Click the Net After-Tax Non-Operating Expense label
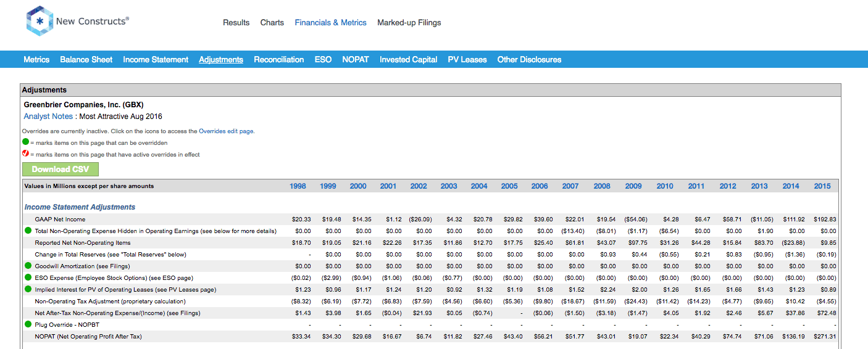This screenshot has height=349, width=868. coord(117,313)
